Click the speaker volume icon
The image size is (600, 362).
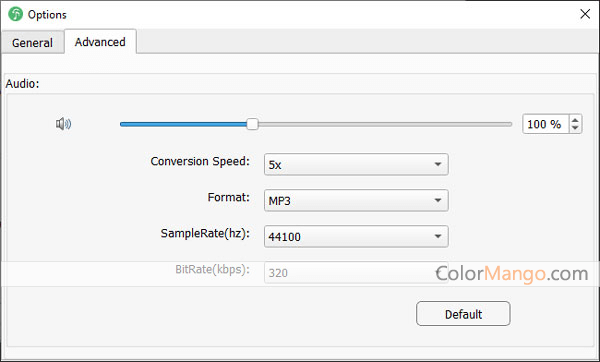[x=64, y=124]
